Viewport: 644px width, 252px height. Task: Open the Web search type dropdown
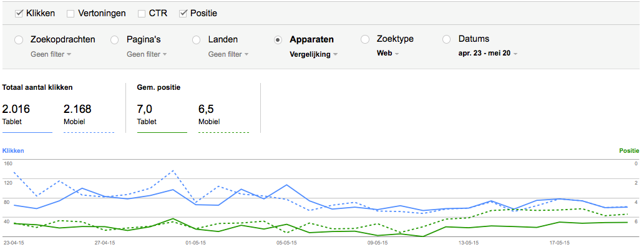coord(388,54)
